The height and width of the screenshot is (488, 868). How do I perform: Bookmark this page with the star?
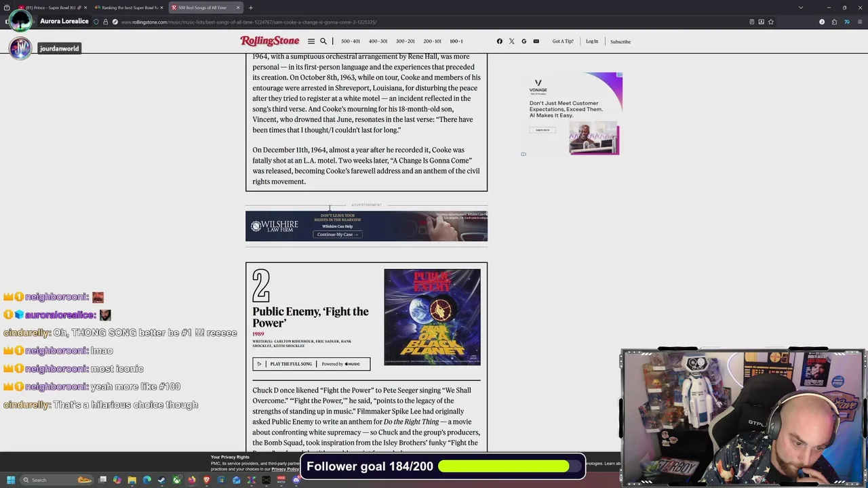point(771,22)
